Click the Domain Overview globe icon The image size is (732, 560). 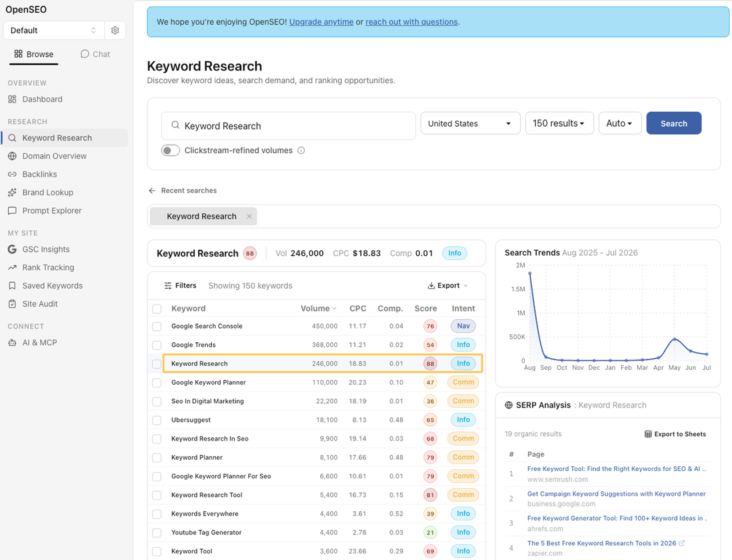pyautogui.click(x=12, y=156)
